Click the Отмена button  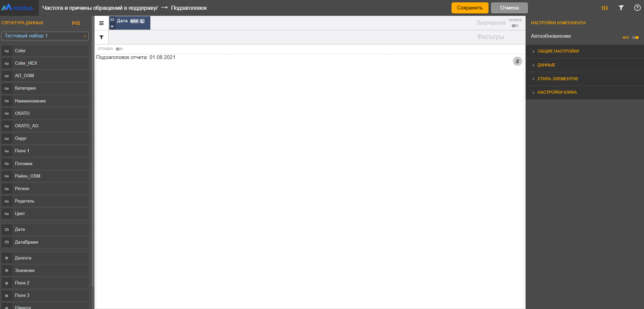(x=509, y=8)
